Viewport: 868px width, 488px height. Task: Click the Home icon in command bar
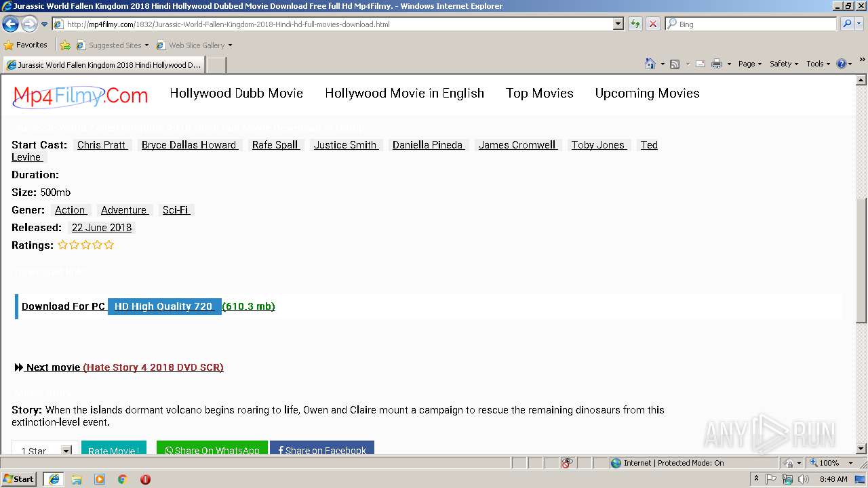(x=650, y=64)
